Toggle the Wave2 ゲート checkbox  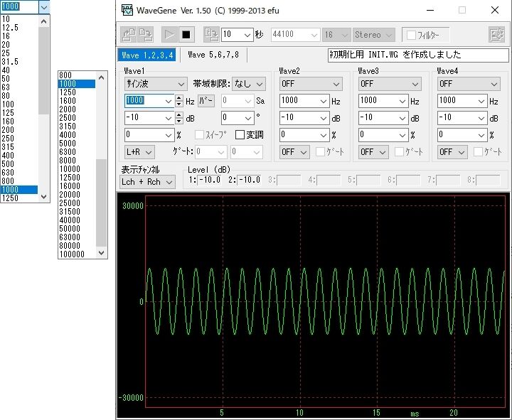(320, 152)
